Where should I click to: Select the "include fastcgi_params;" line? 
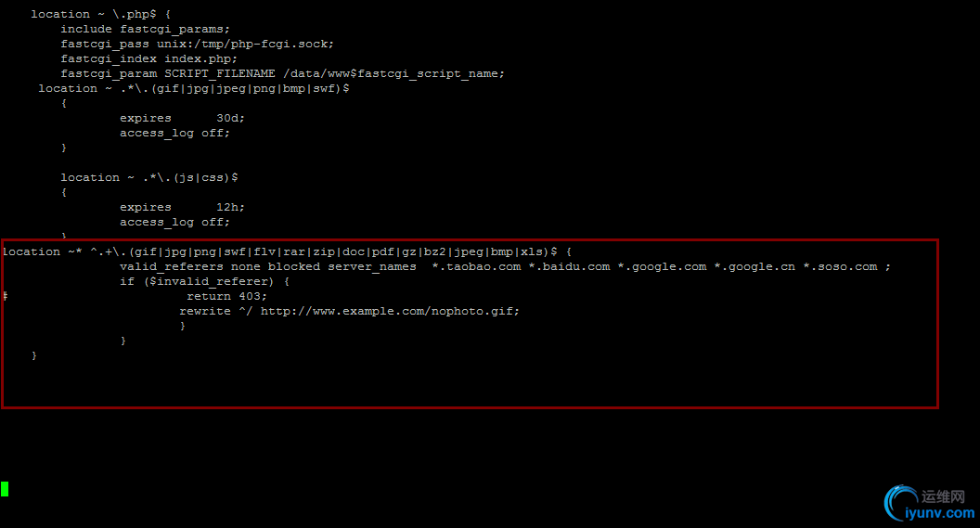tap(138, 29)
